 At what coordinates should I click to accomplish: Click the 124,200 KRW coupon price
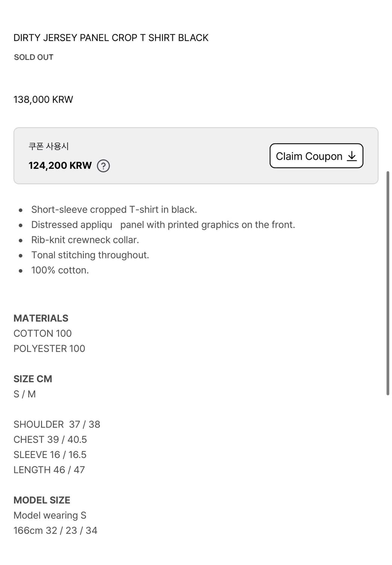tap(60, 166)
